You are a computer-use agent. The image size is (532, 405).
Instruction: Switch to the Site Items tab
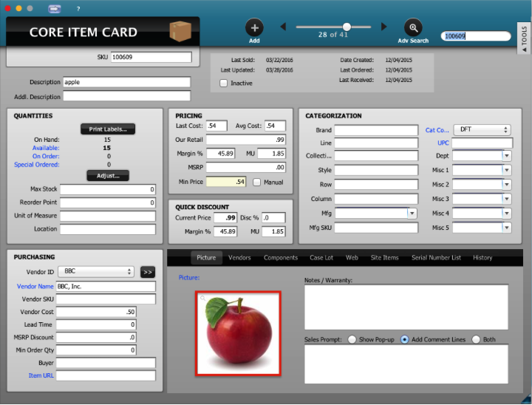(x=384, y=258)
